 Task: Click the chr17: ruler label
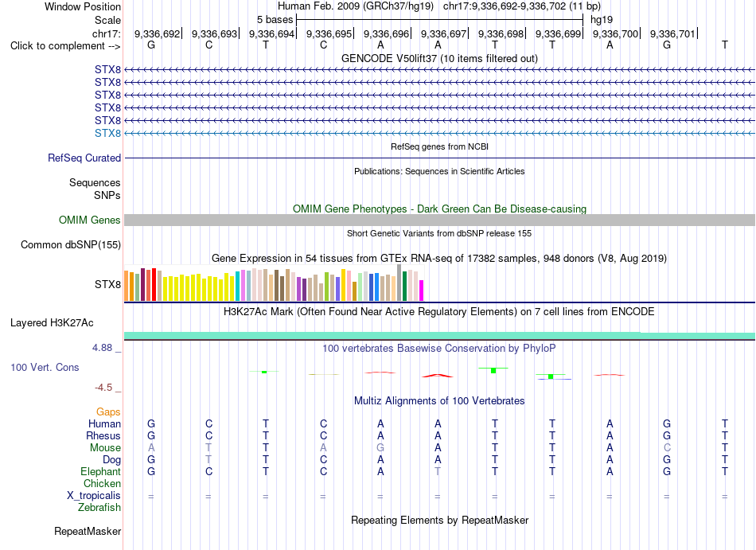pos(107,33)
